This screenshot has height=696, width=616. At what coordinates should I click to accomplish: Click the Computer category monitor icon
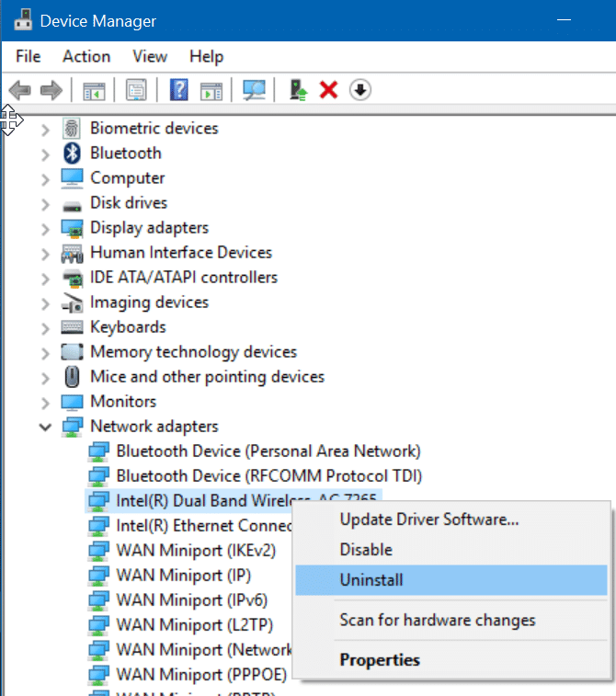point(72,178)
